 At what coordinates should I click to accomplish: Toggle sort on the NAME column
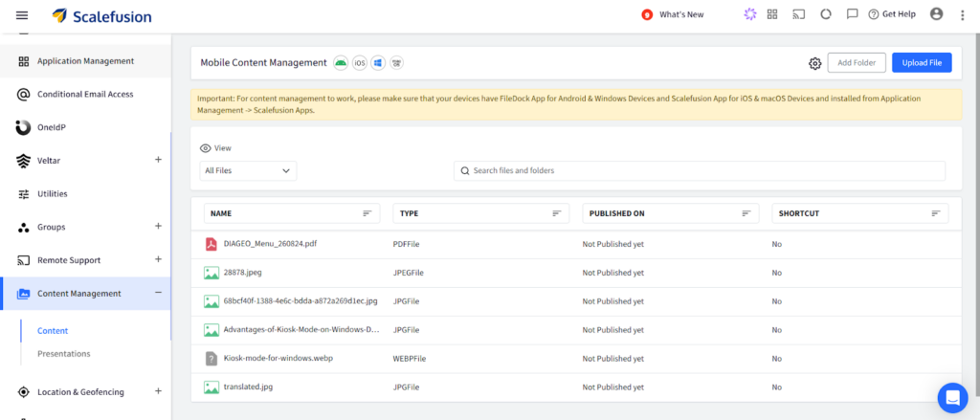pyautogui.click(x=367, y=213)
